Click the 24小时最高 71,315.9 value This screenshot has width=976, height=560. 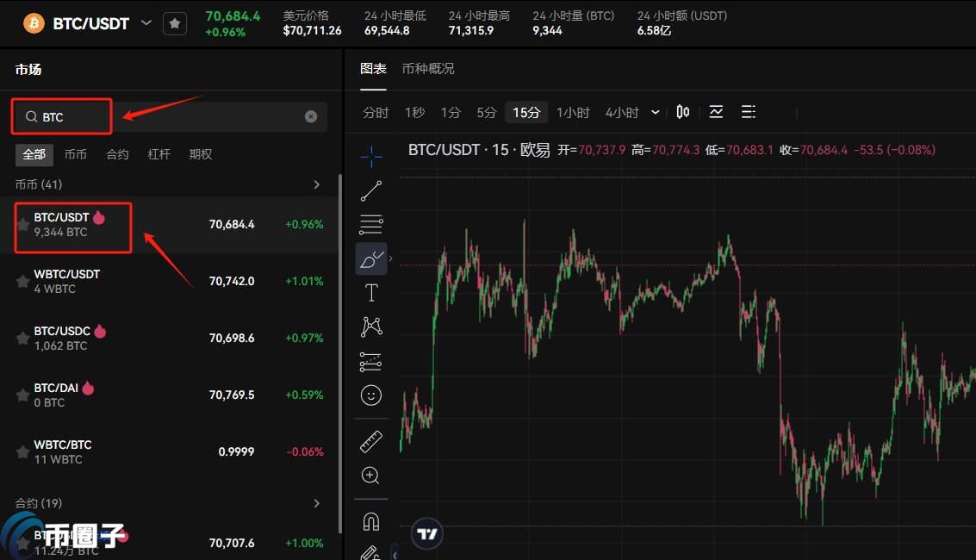click(470, 30)
